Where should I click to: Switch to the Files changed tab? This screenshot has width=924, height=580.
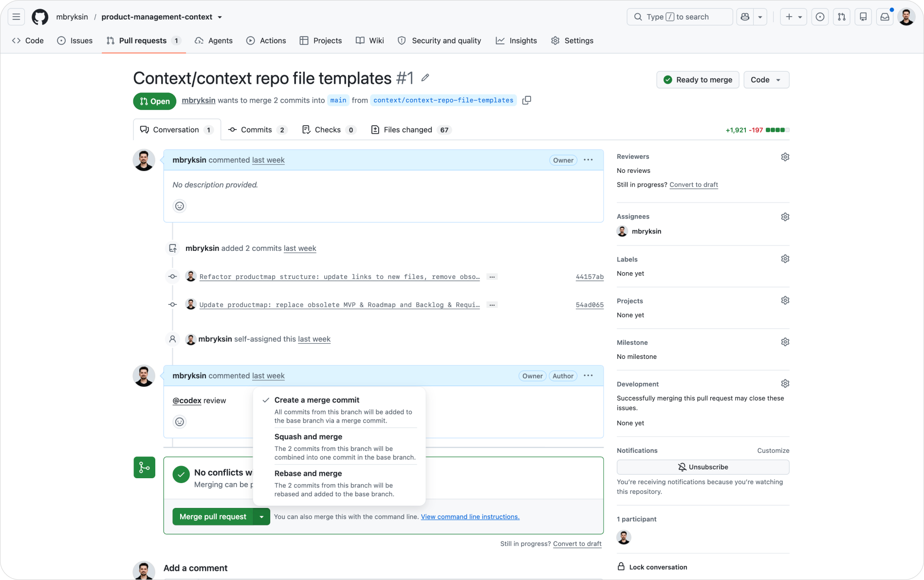point(411,130)
